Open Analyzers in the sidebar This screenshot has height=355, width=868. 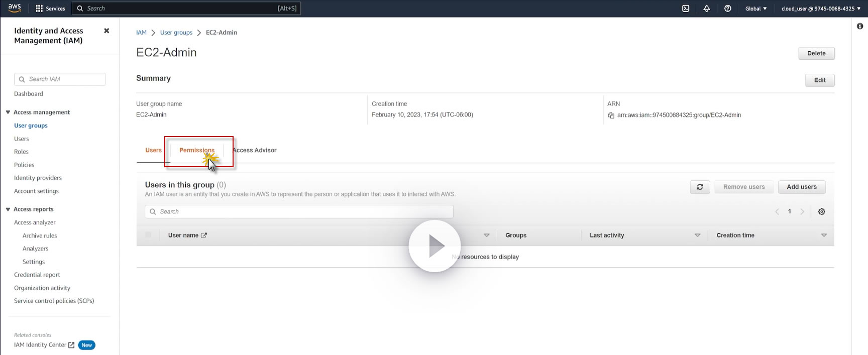pyautogui.click(x=35, y=249)
